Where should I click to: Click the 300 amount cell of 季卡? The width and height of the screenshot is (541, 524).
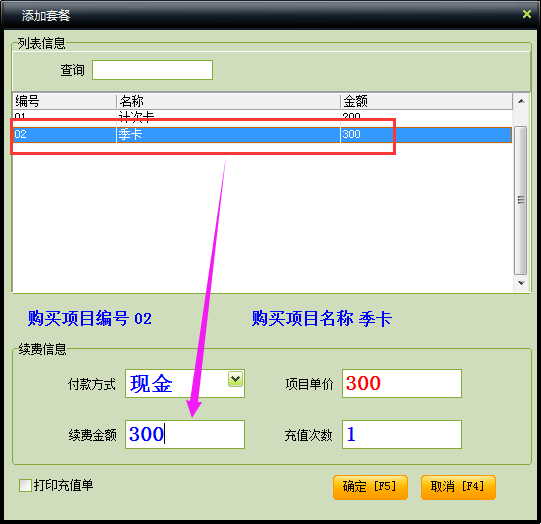pos(352,134)
